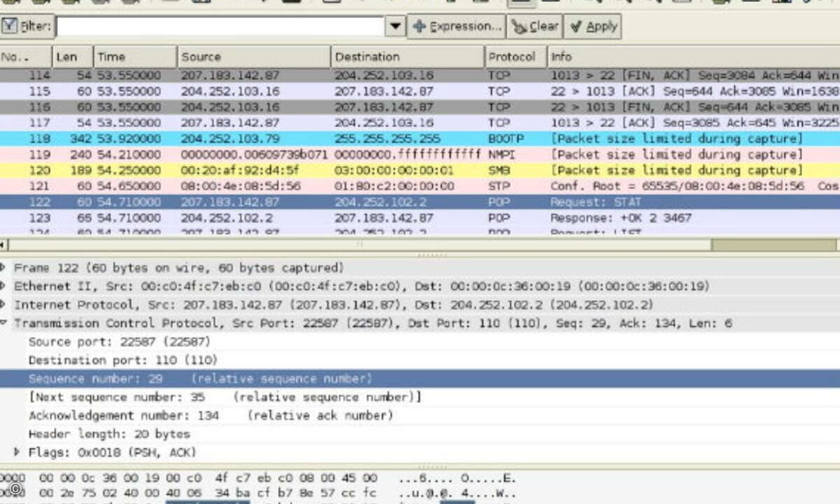Image resolution: width=840 pixels, height=504 pixels.
Task: Click source address 204.252.103.79 in row 118
Action: click(230, 139)
